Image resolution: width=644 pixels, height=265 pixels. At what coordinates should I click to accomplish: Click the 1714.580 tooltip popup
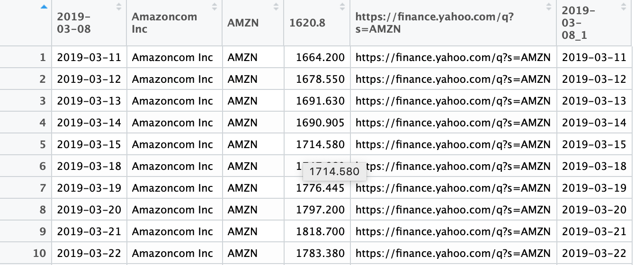334,172
